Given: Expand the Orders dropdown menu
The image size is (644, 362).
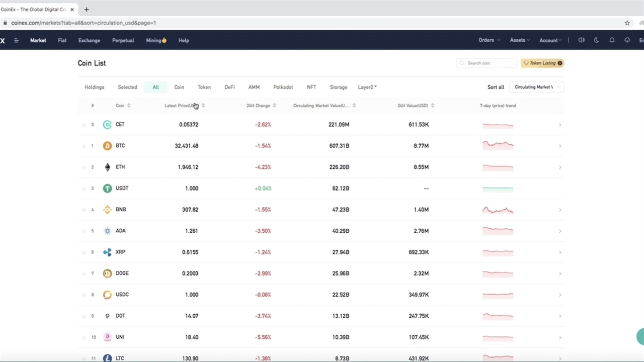Looking at the screenshot, I should pos(489,40).
